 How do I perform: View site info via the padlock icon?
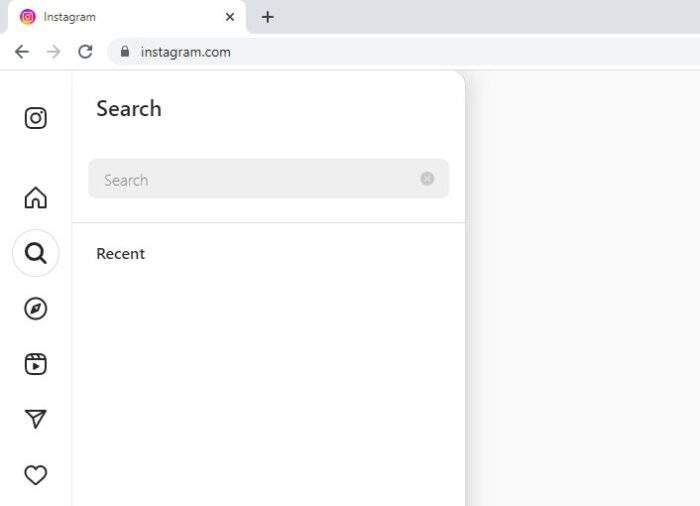[125, 51]
